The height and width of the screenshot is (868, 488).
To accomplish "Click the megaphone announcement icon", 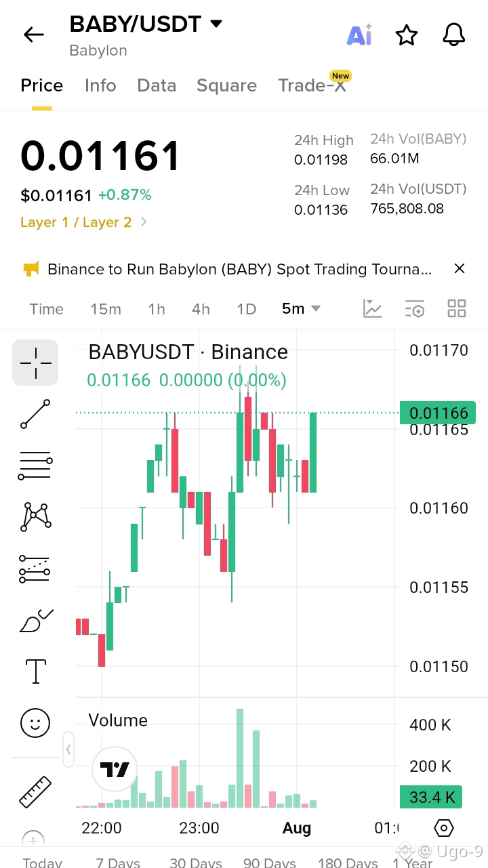I will 31,269.
